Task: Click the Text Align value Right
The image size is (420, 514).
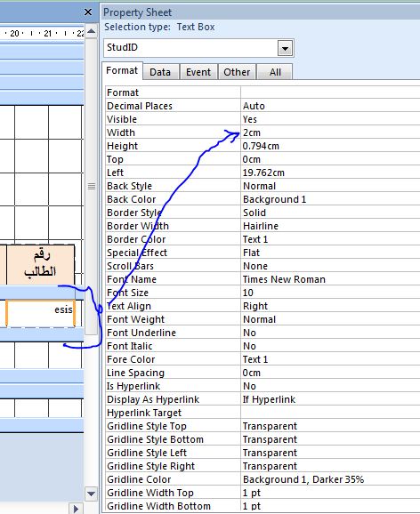Action: pyautogui.click(x=330, y=306)
